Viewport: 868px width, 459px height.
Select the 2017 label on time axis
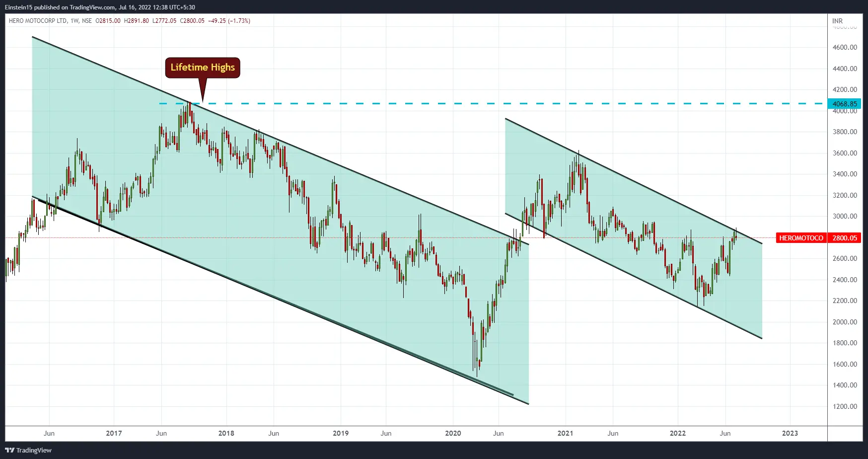tap(114, 433)
